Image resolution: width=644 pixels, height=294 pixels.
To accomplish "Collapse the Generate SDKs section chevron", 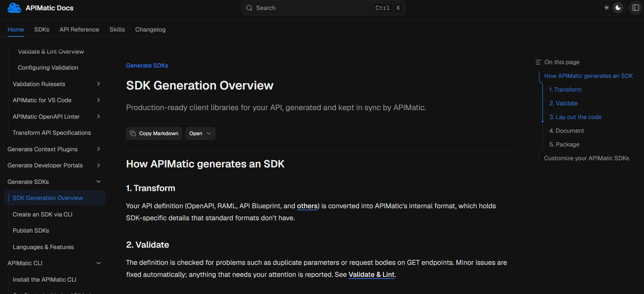I will tap(99, 181).
